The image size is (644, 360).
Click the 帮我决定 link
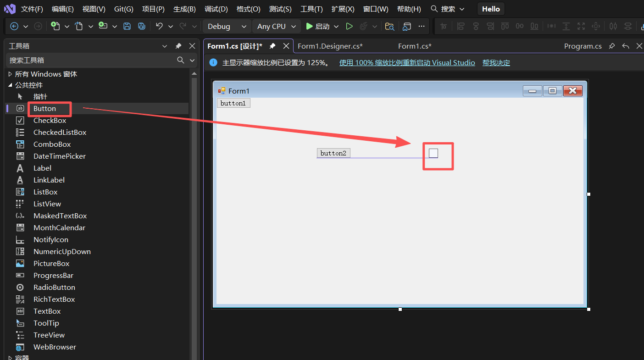click(x=496, y=62)
